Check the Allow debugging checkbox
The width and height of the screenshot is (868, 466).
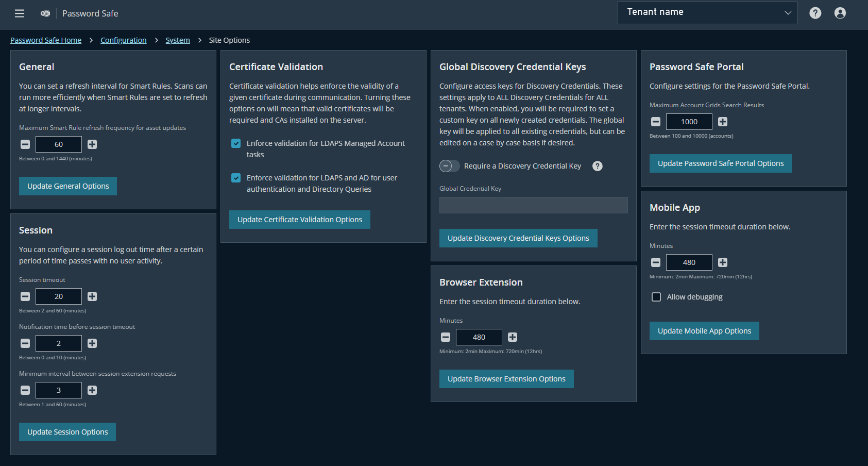[x=656, y=297]
